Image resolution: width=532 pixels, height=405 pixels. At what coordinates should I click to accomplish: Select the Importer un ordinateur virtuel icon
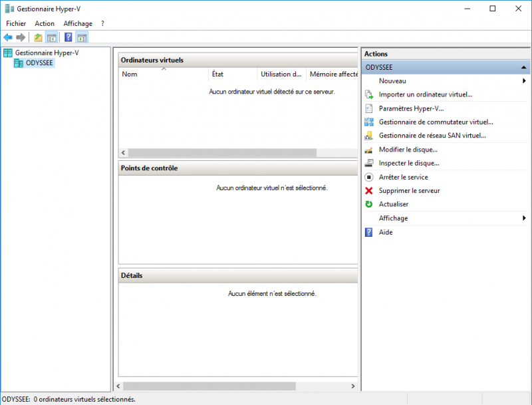(370, 94)
